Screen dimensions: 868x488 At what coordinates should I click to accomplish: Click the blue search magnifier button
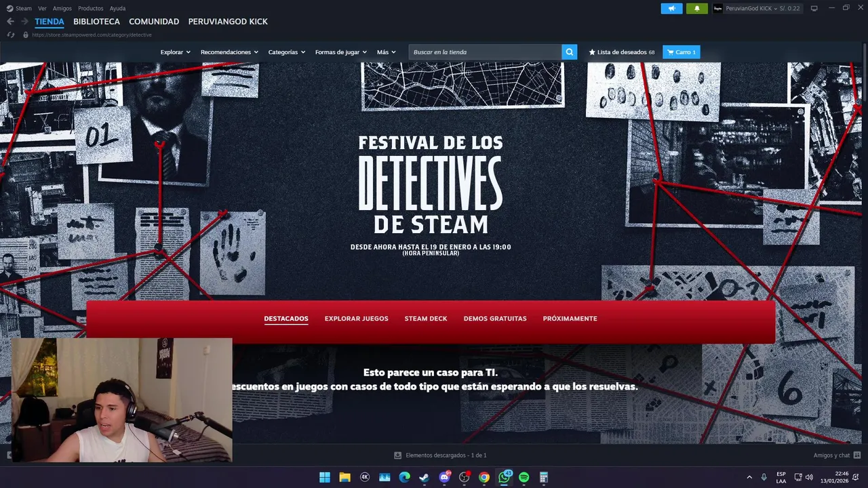570,52
